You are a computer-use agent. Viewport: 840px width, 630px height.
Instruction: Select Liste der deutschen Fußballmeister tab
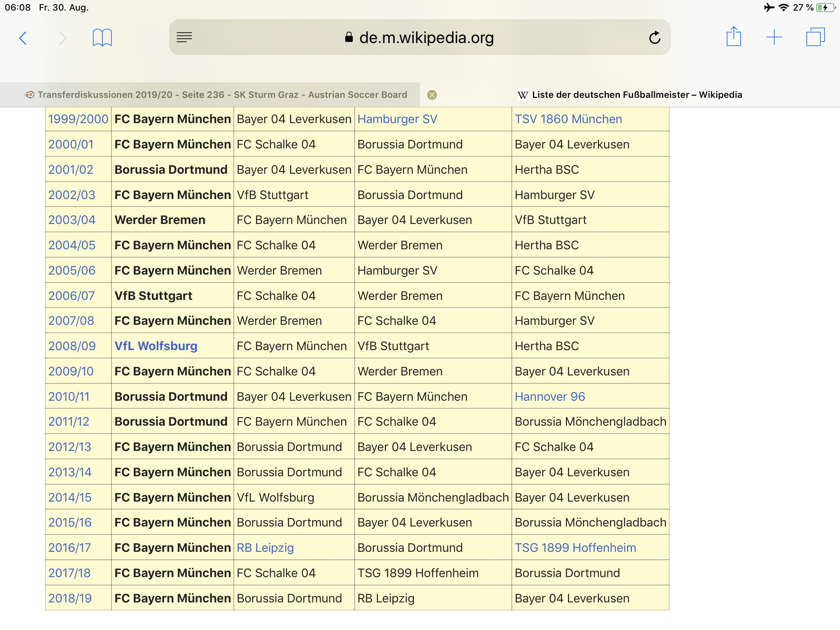click(630, 95)
